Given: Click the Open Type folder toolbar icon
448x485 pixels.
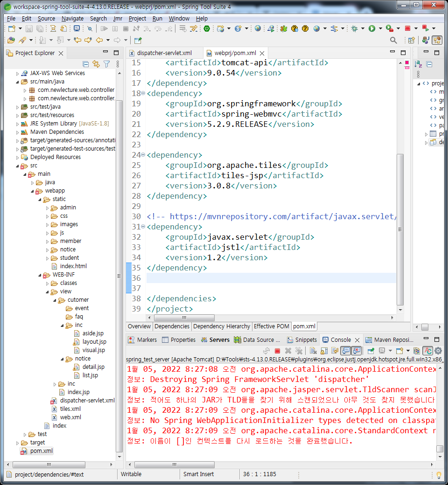Looking at the screenshot, I should (x=11, y=40).
